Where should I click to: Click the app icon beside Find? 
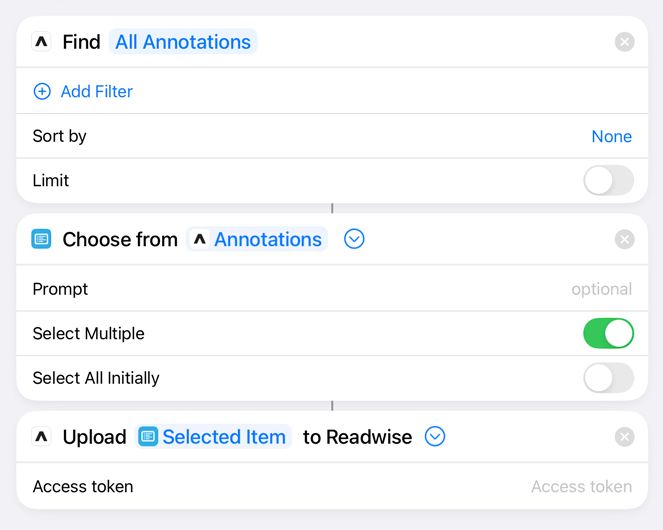click(x=41, y=41)
